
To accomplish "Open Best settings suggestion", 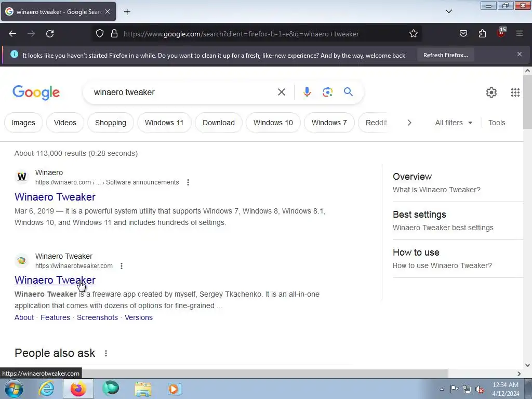I will click(458, 221).
